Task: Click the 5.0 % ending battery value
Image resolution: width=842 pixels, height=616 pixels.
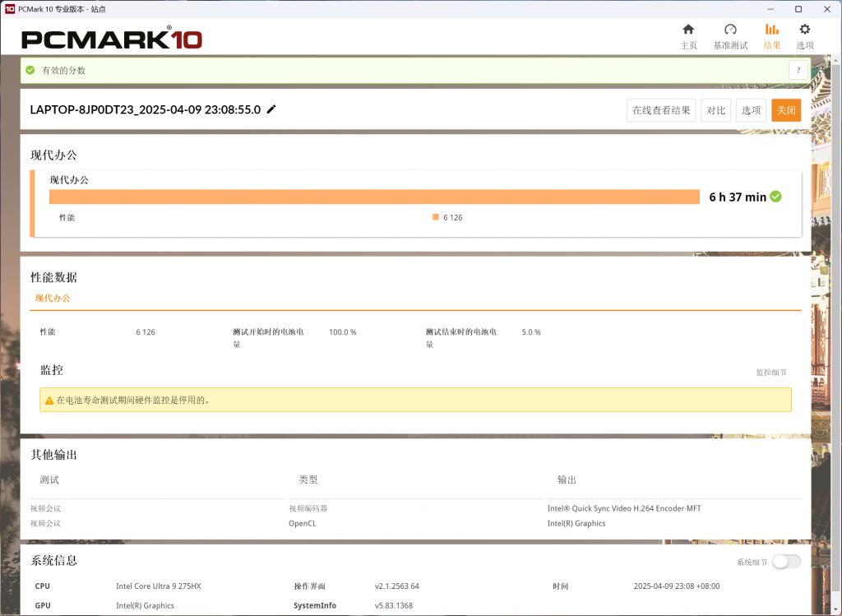Action: point(531,332)
